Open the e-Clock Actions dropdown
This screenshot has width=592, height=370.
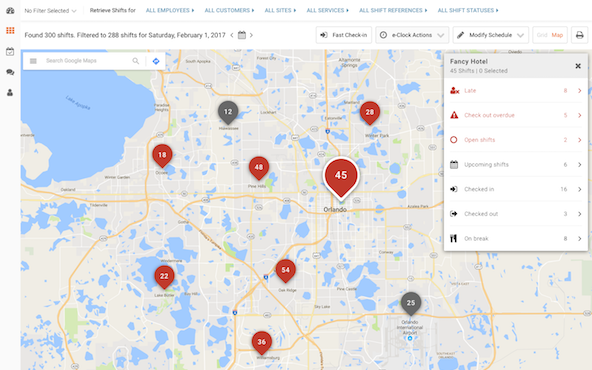click(412, 35)
